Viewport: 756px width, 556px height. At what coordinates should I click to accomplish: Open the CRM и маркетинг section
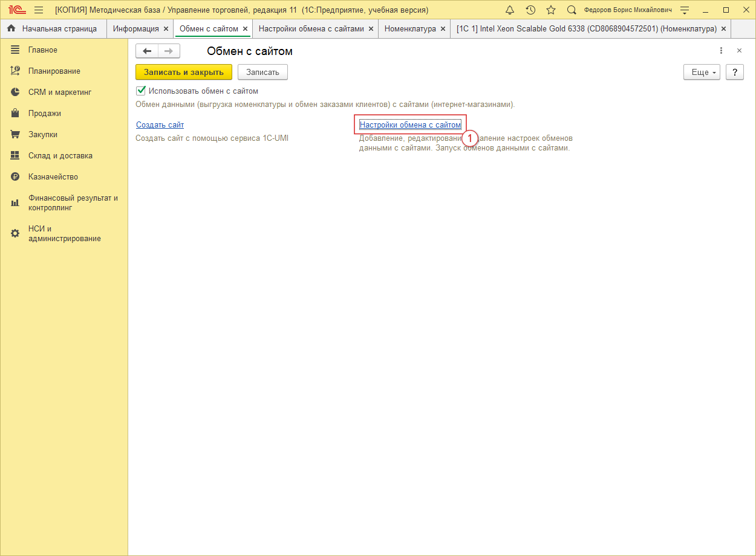pos(59,92)
